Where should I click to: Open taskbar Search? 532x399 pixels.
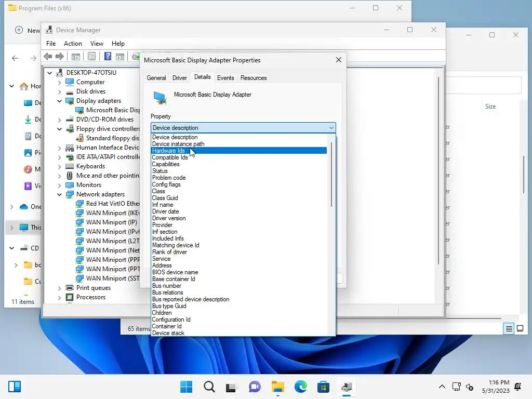click(209, 387)
